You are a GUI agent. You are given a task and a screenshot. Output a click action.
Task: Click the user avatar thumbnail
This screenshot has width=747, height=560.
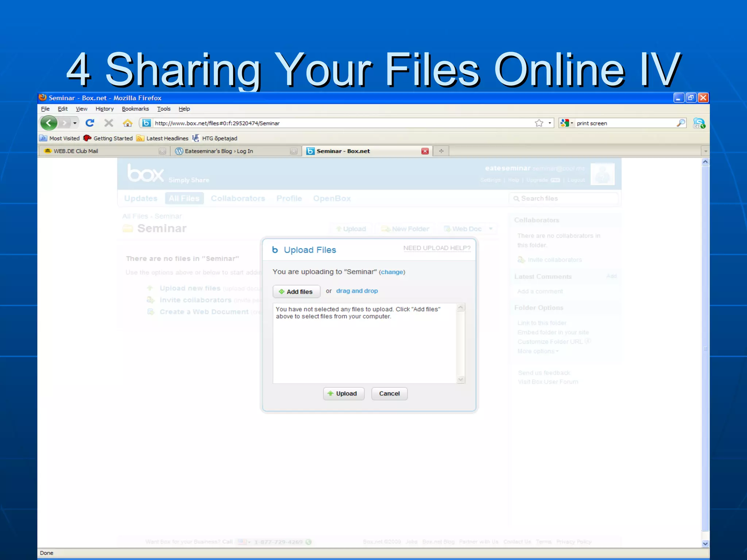pyautogui.click(x=603, y=174)
